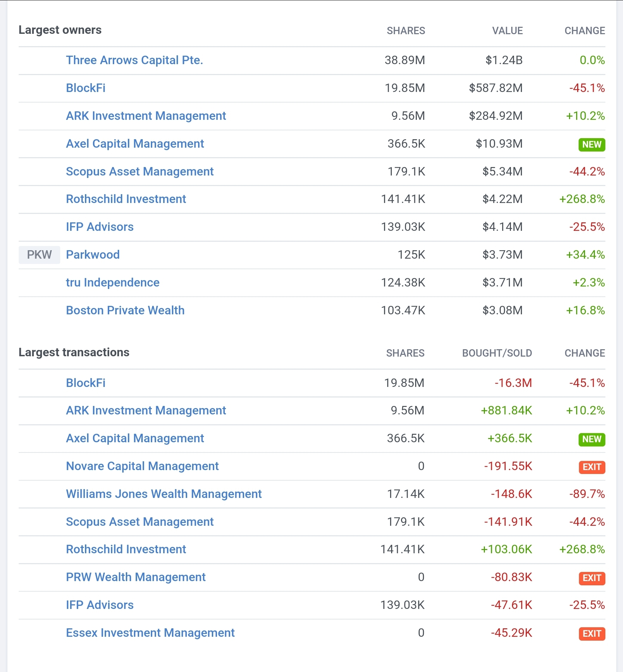Image resolution: width=623 pixels, height=672 pixels.
Task: Open the tru Independence link
Action: pyautogui.click(x=112, y=283)
